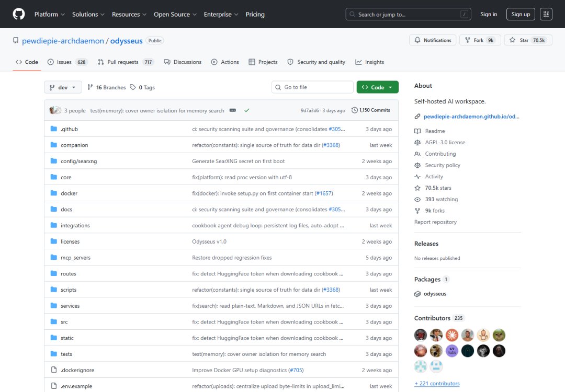
Task: Switch to the Issues tab
Action: click(x=67, y=62)
